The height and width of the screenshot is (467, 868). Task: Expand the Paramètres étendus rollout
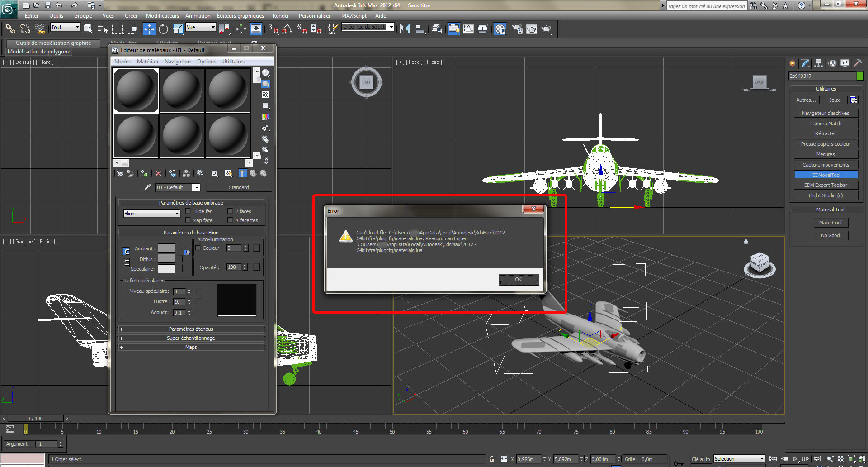tap(191, 329)
